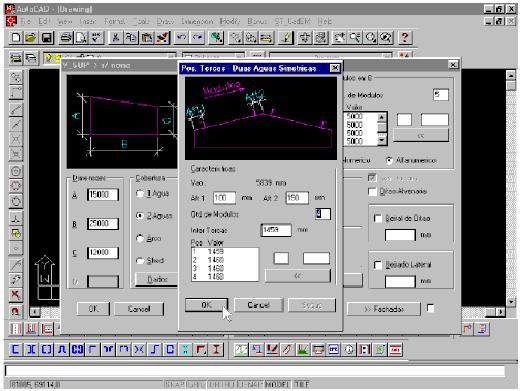Screen dimensions: 520x391
Task: Click the Dados button under Cobertura
Action: [157, 279]
